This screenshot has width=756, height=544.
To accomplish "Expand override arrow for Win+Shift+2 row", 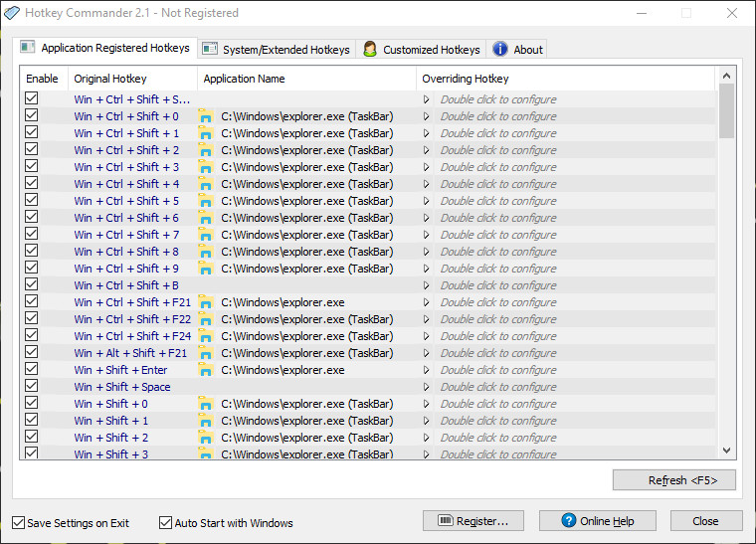I will tap(426, 438).
